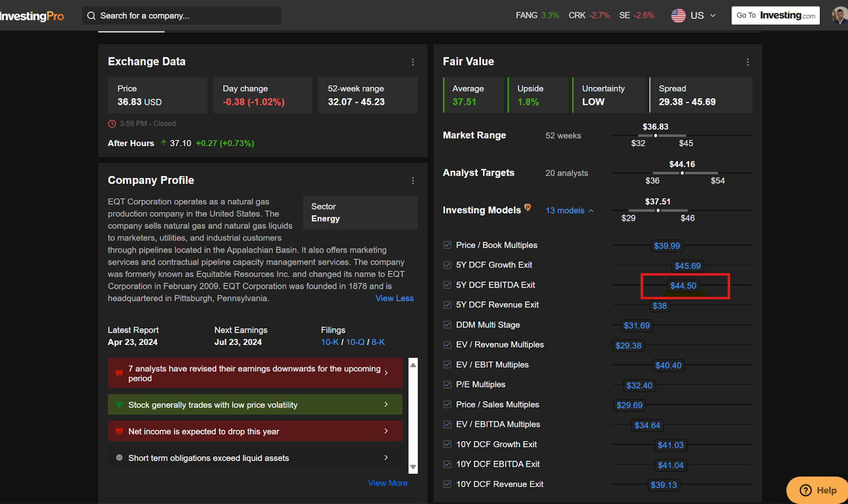
Task: Click the $39.99 Price / Book value tag
Action: [x=667, y=246]
